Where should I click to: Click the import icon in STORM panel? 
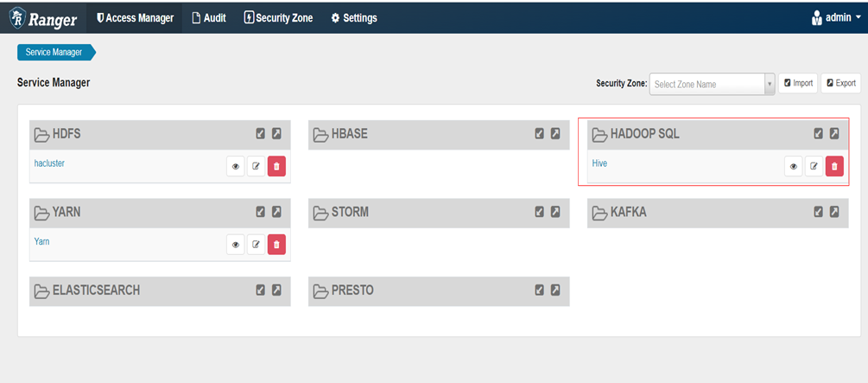pyautogui.click(x=555, y=212)
